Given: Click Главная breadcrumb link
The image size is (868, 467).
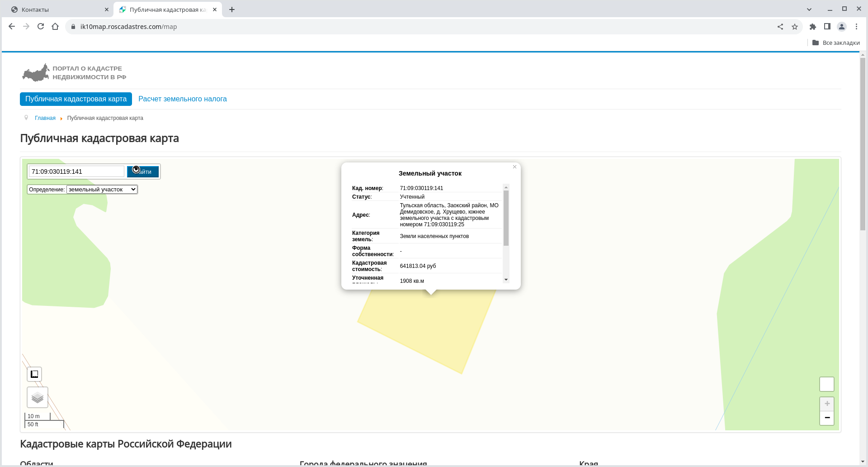Looking at the screenshot, I should (45, 118).
